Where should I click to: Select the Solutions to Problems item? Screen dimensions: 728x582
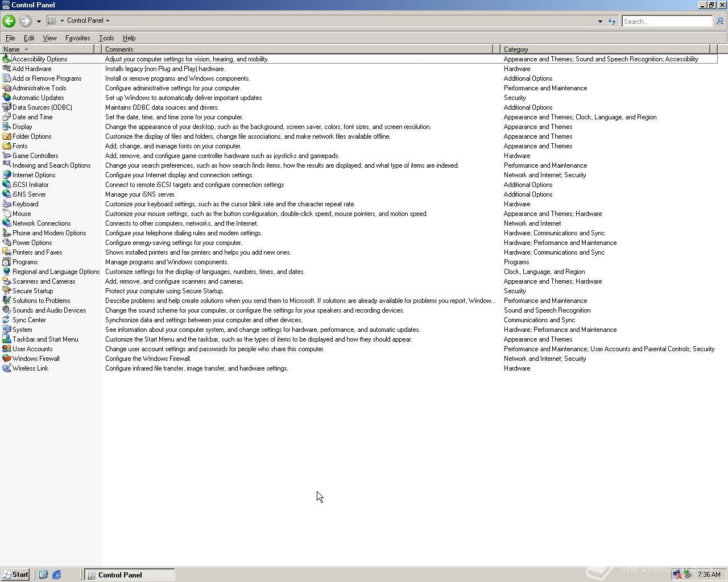click(x=36, y=301)
